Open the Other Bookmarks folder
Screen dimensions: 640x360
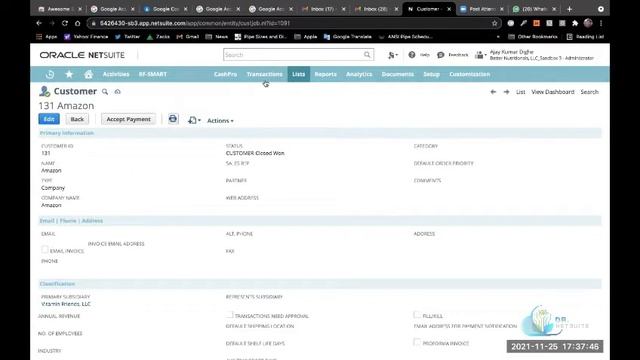coord(533,37)
